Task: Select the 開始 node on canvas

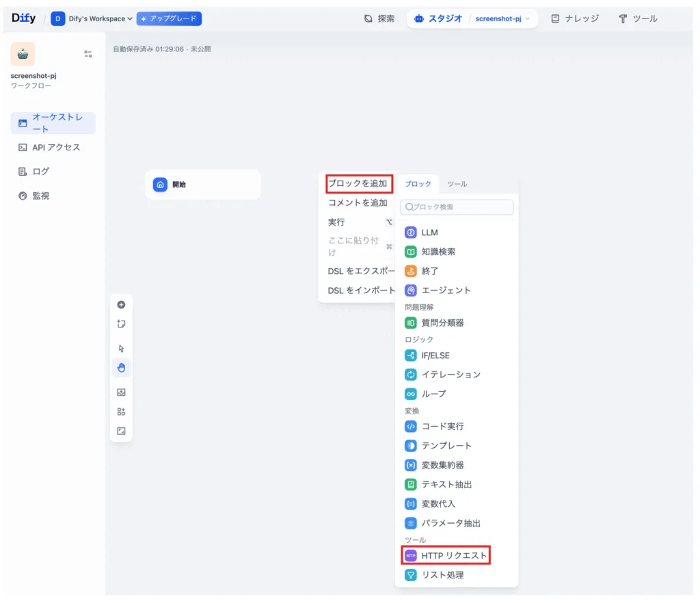Action: [202, 185]
